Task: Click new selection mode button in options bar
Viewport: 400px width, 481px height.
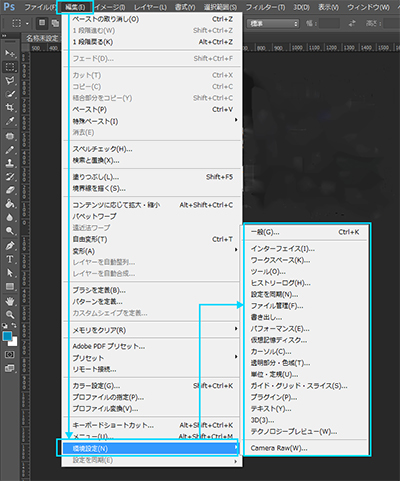Action: coord(42,23)
